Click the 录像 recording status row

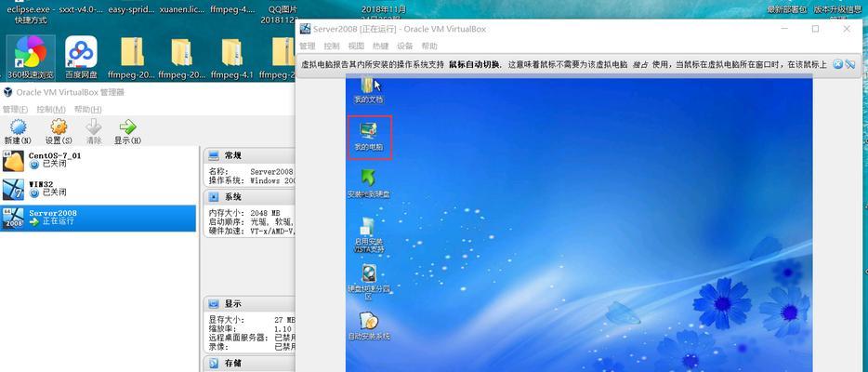[x=252, y=347]
